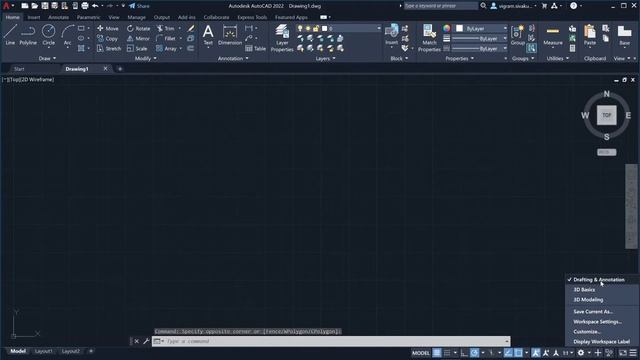The image size is (640, 360).
Task: Open the Insert ribbon tab
Action: [33, 17]
